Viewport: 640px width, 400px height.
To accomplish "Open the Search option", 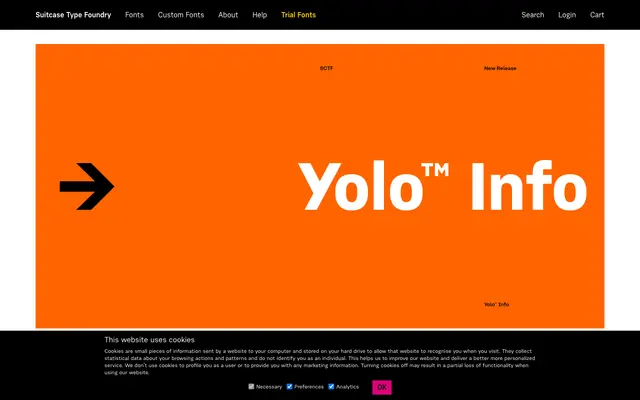I will [x=533, y=15].
